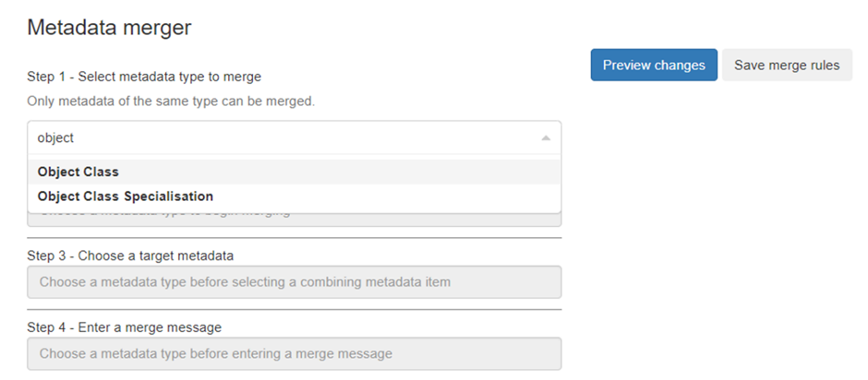
Task: Click the Preview changes button
Action: point(654,65)
